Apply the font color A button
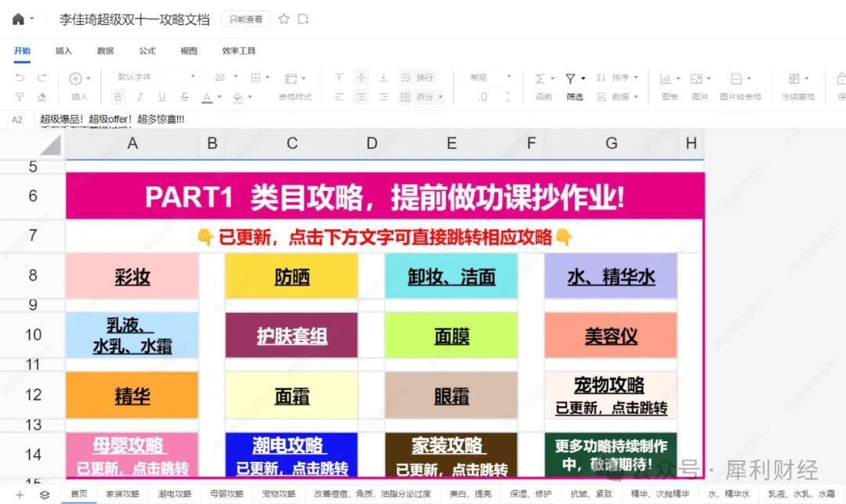Image resolution: width=846 pixels, height=504 pixels. click(x=207, y=98)
